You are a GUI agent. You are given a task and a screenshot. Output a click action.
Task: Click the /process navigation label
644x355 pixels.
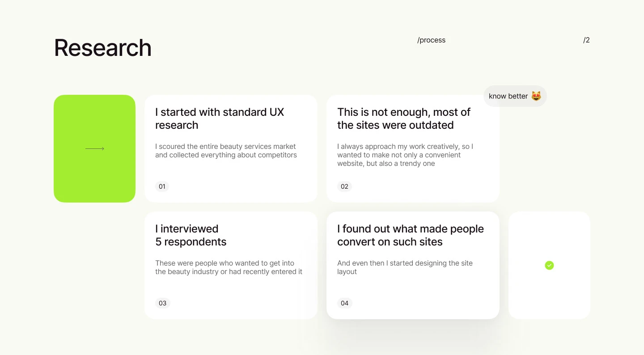431,40
